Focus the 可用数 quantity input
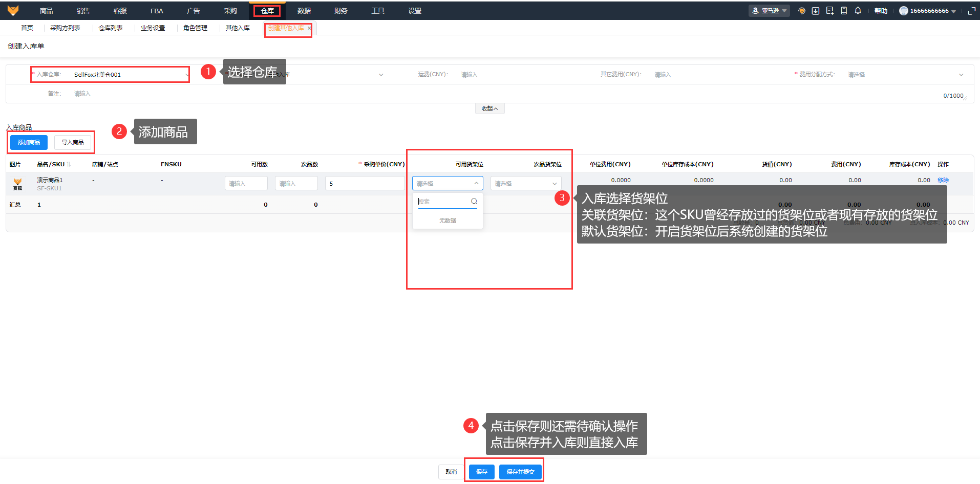Viewport: 980px width, 484px height. pos(246,183)
